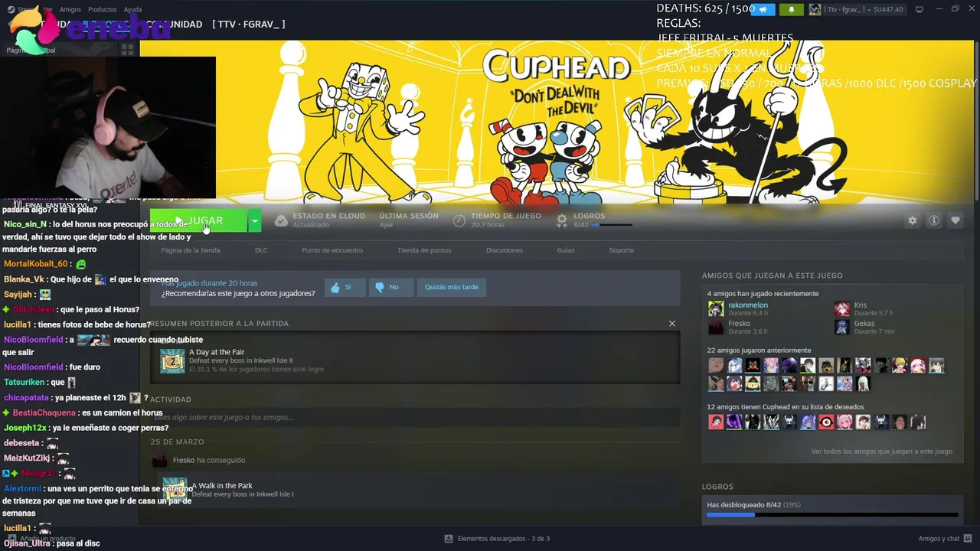Viewport: 980px width, 551px height.
Task: Open the Amigos menu
Action: point(70,9)
